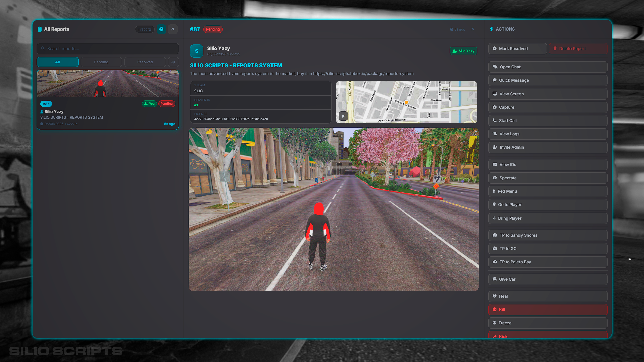Click the TP to Paleto Bay icon
Screen dimensions: 644x362
click(495, 262)
